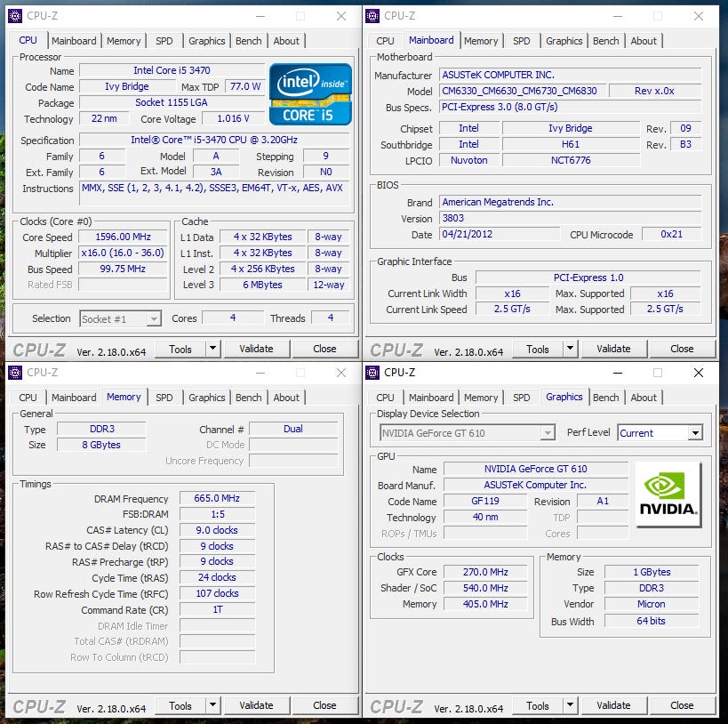Click the FSB:DRAM 1:5 value

tap(217, 514)
